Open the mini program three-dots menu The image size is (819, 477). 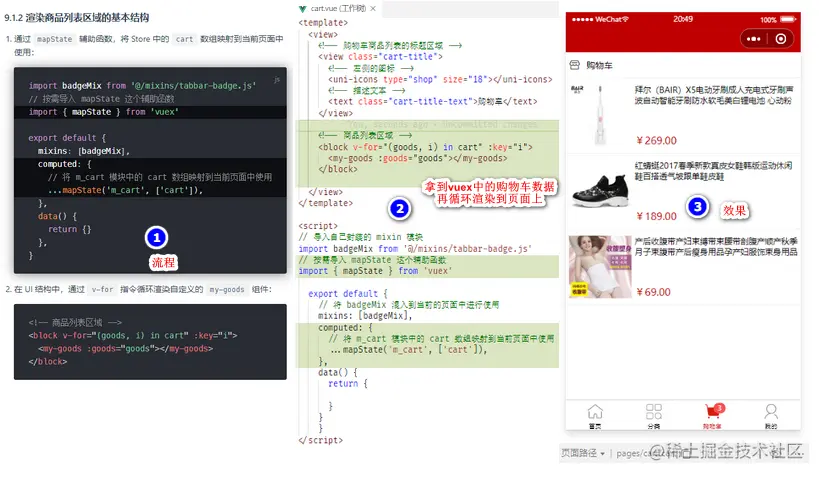pos(754,39)
